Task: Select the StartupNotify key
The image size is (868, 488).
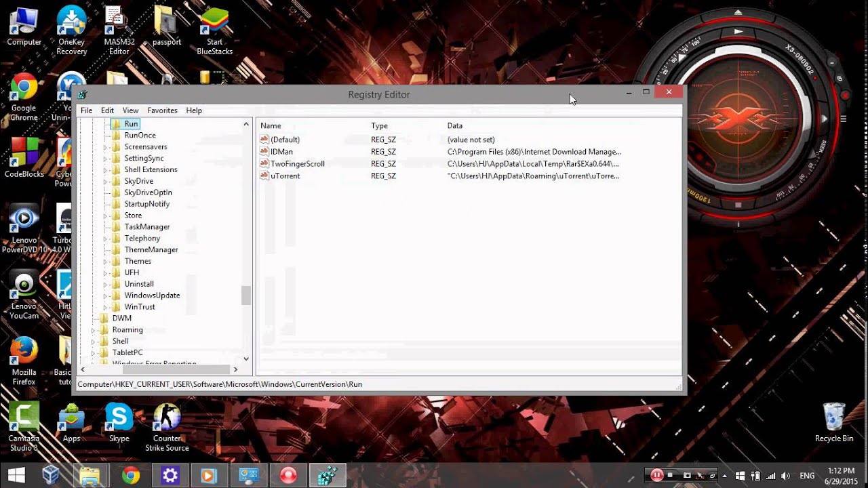Action: tap(147, 204)
